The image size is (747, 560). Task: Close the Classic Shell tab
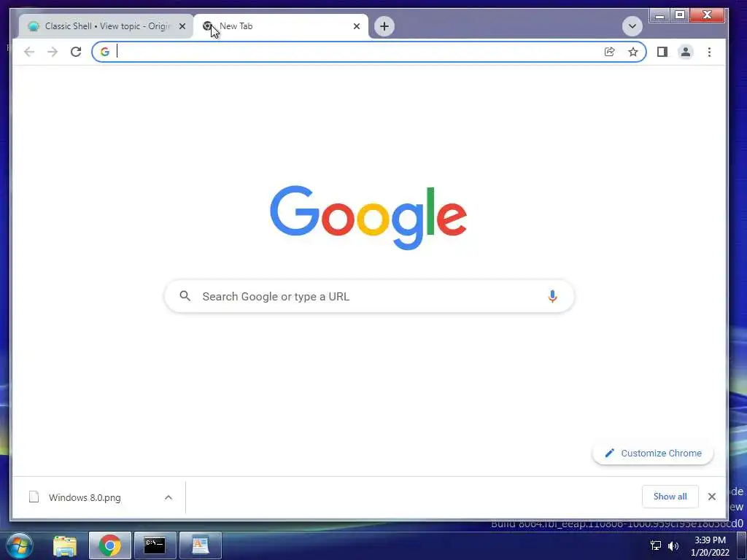pos(182,26)
